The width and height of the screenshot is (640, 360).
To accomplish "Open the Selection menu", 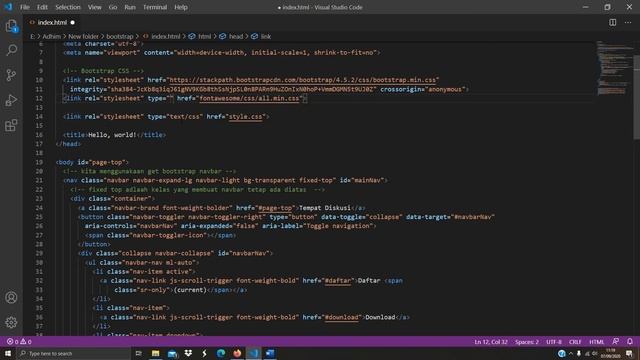I will pyautogui.click(x=68, y=7).
